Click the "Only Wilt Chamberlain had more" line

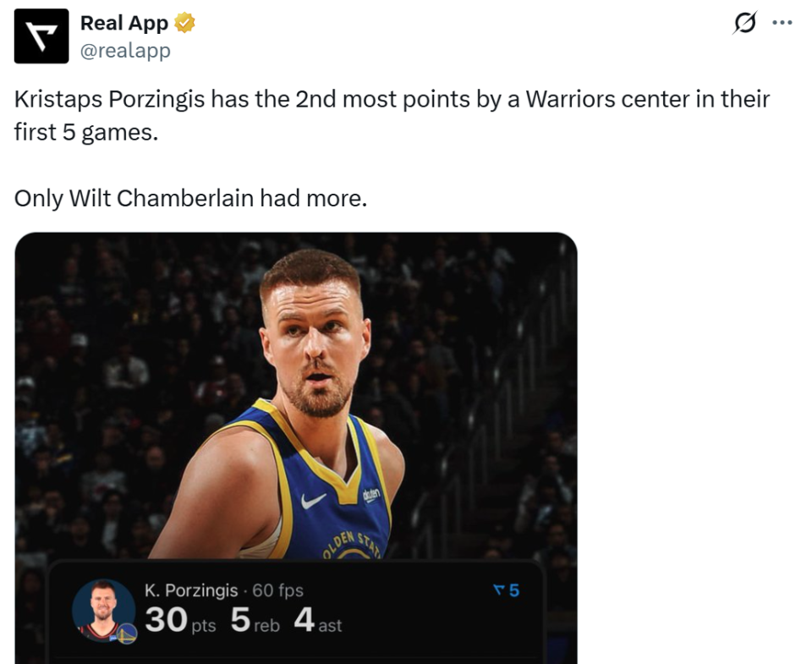pyautogui.click(x=190, y=198)
